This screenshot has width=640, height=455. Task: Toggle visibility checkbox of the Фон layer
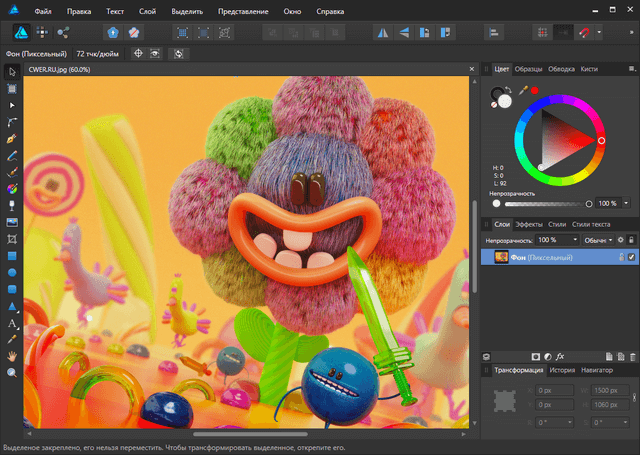pos(631,258)
